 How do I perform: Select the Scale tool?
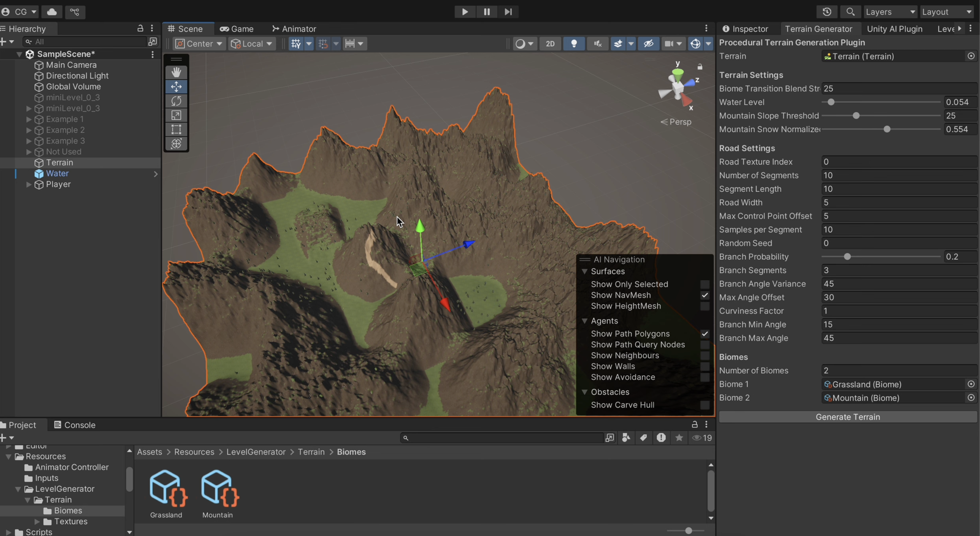pyautogui.click(x=176, y=115)
